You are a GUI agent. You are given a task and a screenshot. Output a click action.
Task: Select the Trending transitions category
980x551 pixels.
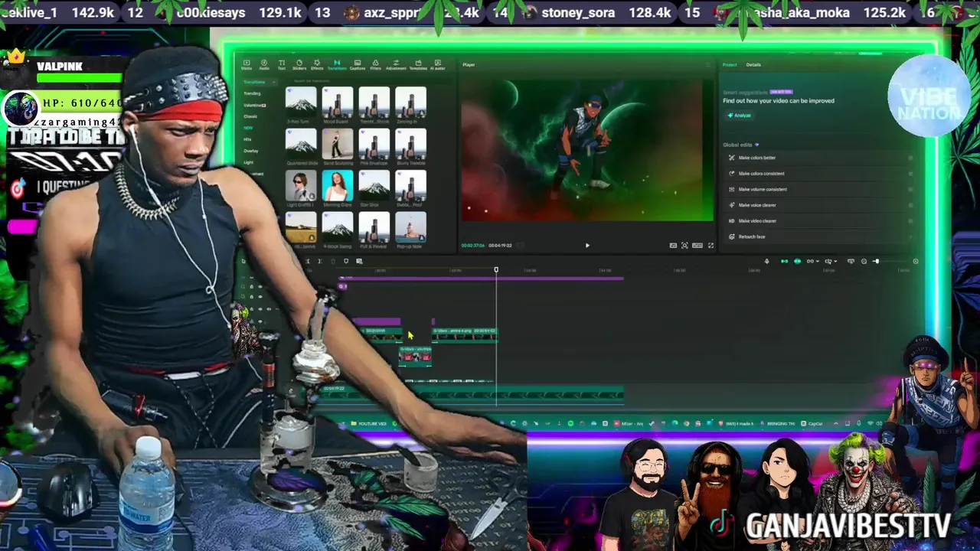pyautogui.click(x=252, y=93)
